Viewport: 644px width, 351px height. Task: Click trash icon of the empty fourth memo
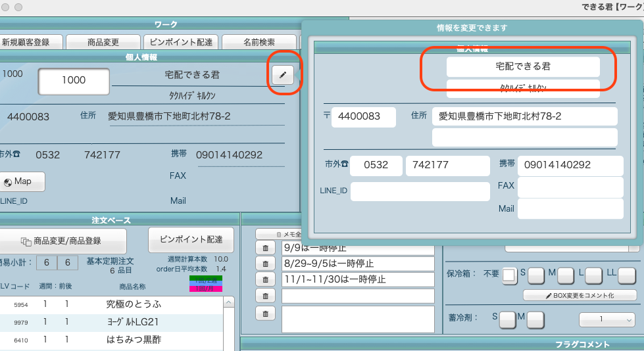pos(264,296)
